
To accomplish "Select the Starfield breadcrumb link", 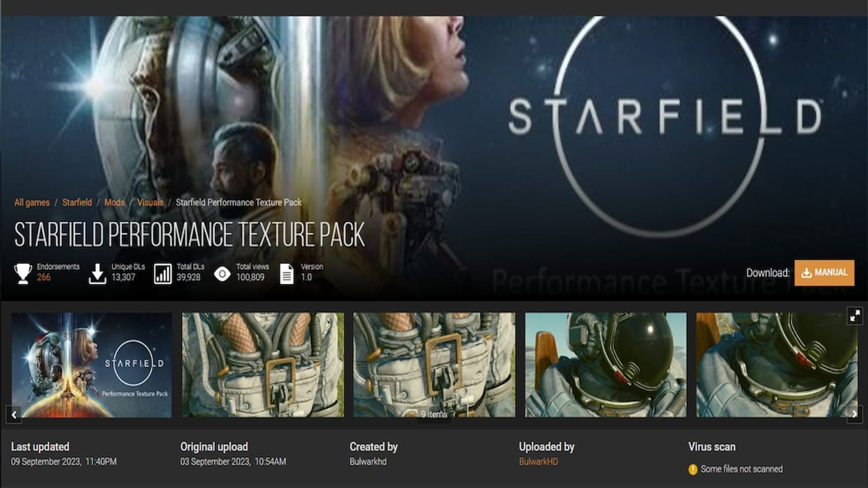I will point(77,202).
